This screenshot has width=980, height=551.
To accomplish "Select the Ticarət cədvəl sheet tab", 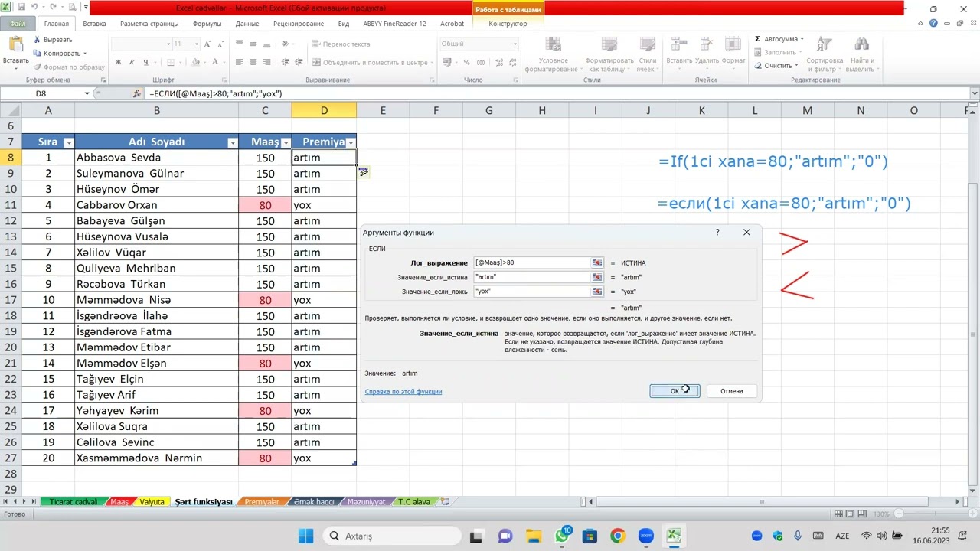I will pyautogui.click(x=73, y=502).
